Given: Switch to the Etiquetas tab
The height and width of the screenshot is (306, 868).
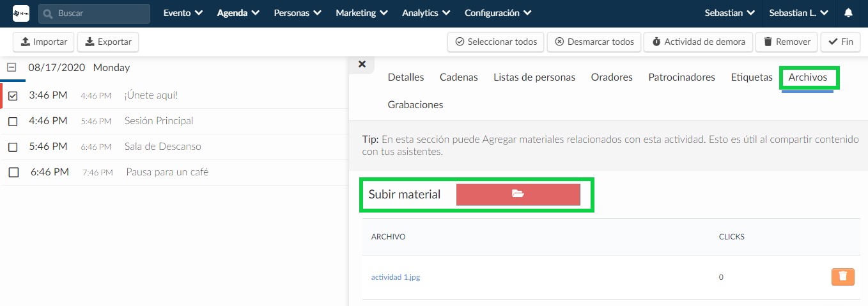Looking at the screenshot, I should click(x=752, y=77).
